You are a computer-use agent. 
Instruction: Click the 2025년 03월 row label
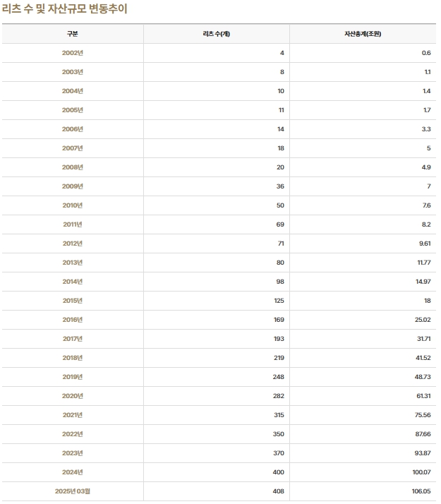pos(73,491)
